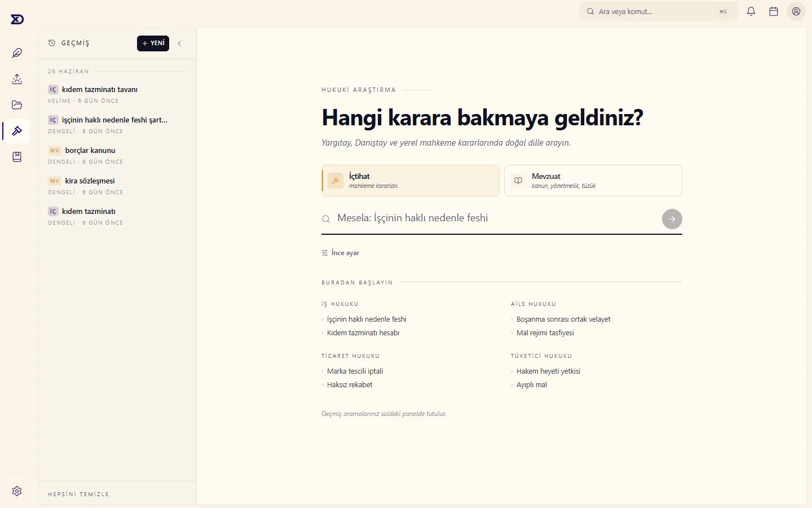Click the AİLE HUKUKU category heading
The image size is (812, 508).
533,304
